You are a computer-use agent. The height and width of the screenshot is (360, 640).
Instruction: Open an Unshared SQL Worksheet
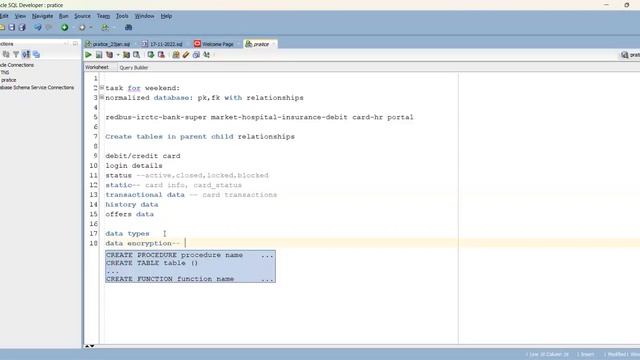pyautogui.click(x=176, y=55)
